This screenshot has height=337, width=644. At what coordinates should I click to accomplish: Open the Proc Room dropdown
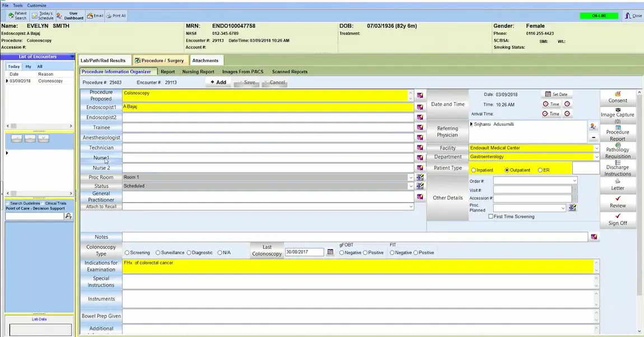coord(409,177)
